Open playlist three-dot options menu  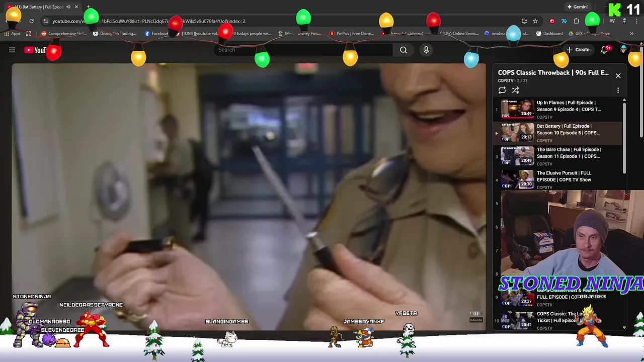pos(618,90)
